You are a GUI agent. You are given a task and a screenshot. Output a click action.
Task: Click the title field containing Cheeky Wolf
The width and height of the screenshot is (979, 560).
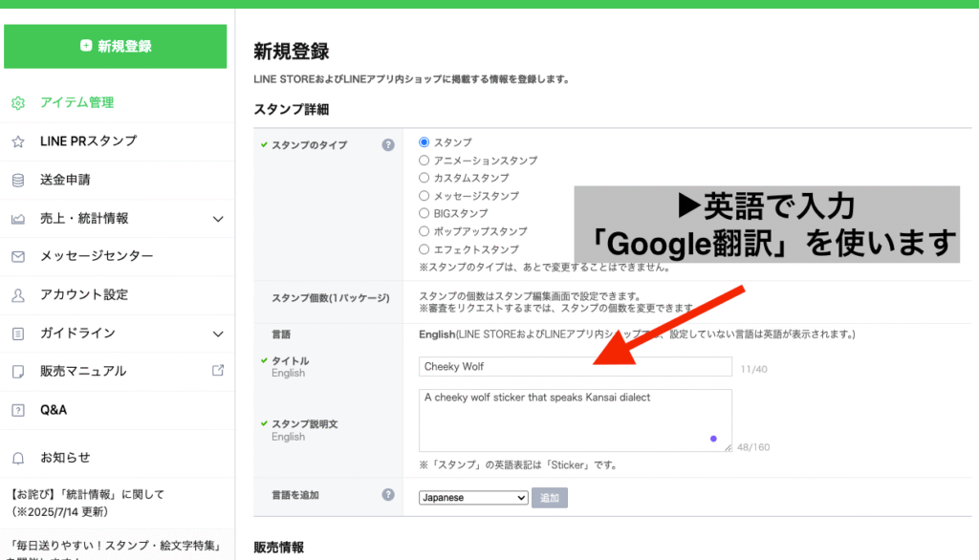point(575,366)
